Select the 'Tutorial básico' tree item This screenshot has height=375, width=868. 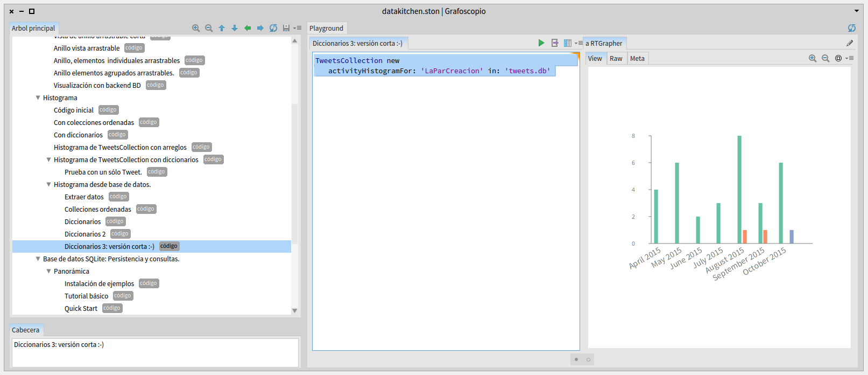[x=86, y=296]
